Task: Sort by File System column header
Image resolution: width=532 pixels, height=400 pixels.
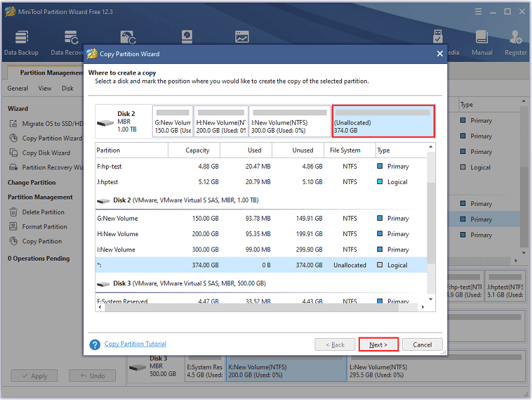Action: click(350, 150)
